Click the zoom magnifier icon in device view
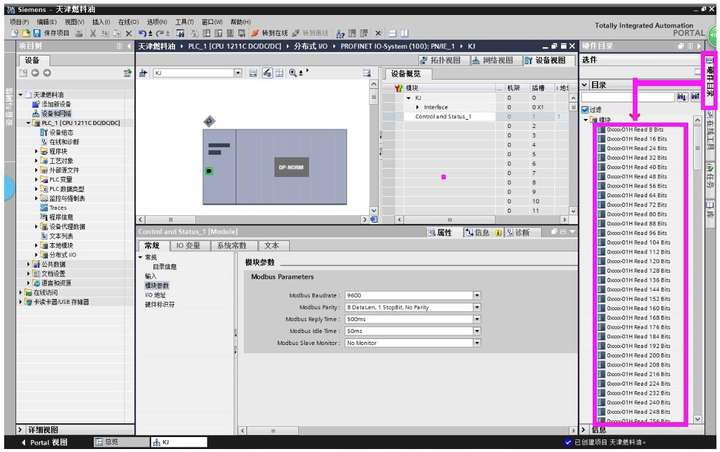720x452 pixels. [x=292, y=73]
